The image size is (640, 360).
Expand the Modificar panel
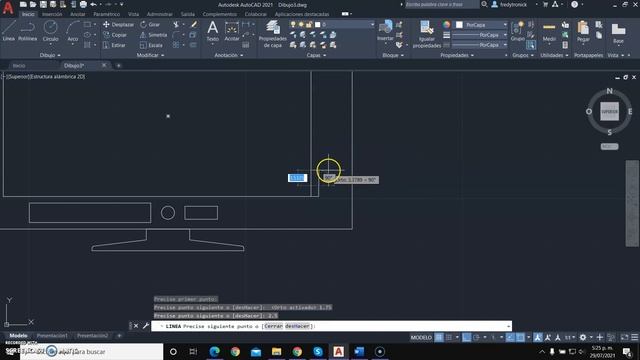point(150,55)
